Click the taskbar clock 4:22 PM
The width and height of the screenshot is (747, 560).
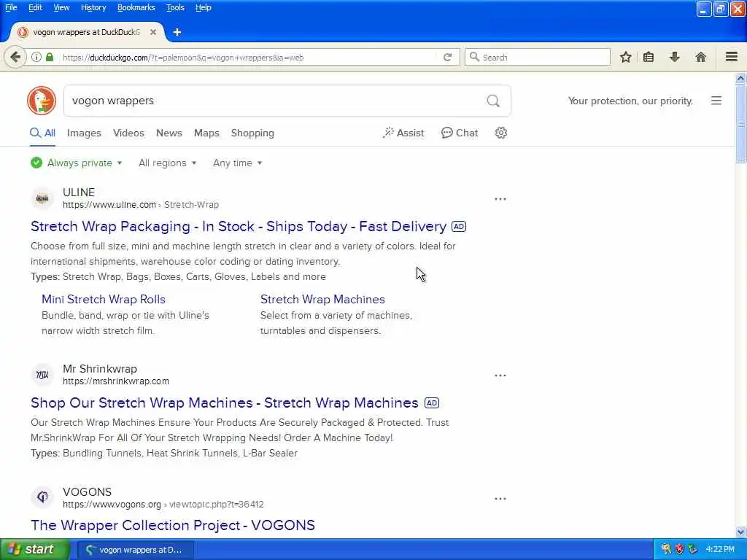[720, 550]
